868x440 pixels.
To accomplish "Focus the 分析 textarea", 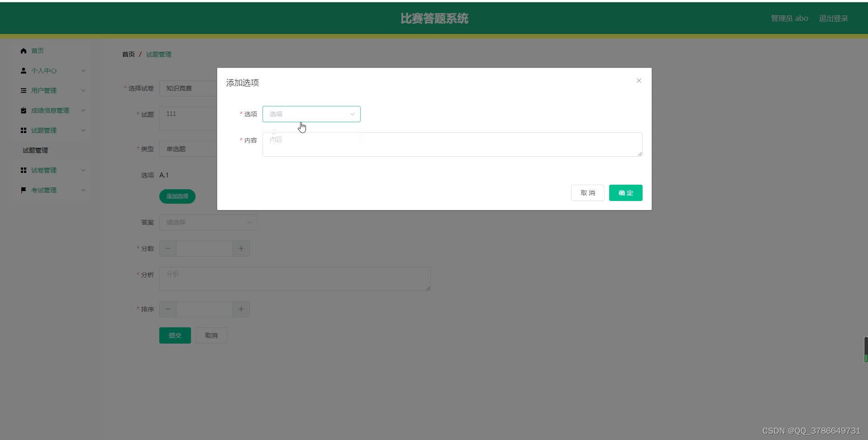I will pos(295,279).
